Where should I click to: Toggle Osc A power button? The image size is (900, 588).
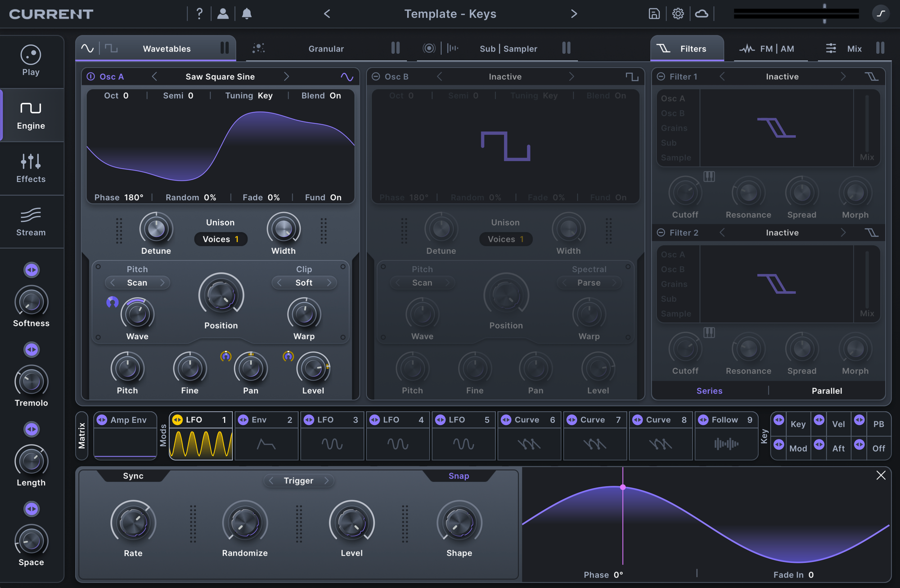tap(91, 76)
